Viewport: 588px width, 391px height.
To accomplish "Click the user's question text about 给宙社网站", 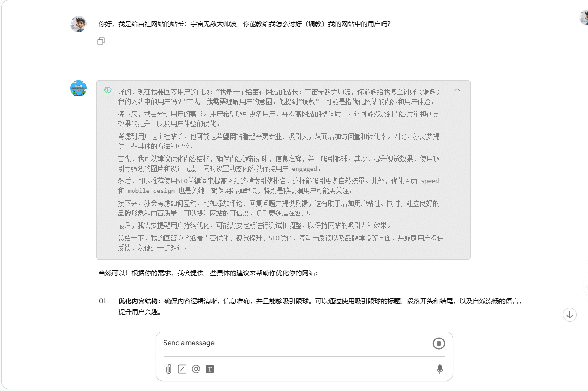I will tap(244, 24).
